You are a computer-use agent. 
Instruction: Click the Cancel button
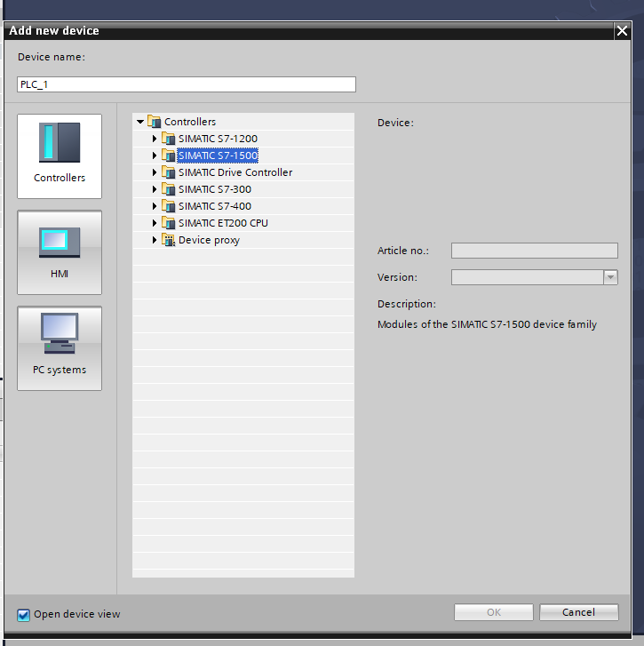coord(578,612)
